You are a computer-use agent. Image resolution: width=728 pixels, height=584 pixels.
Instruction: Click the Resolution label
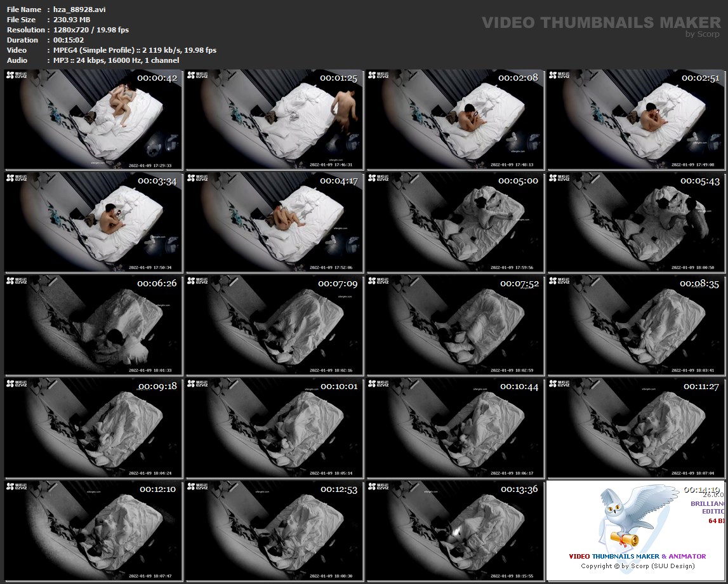pyautogui.click(x=26, y=30)
